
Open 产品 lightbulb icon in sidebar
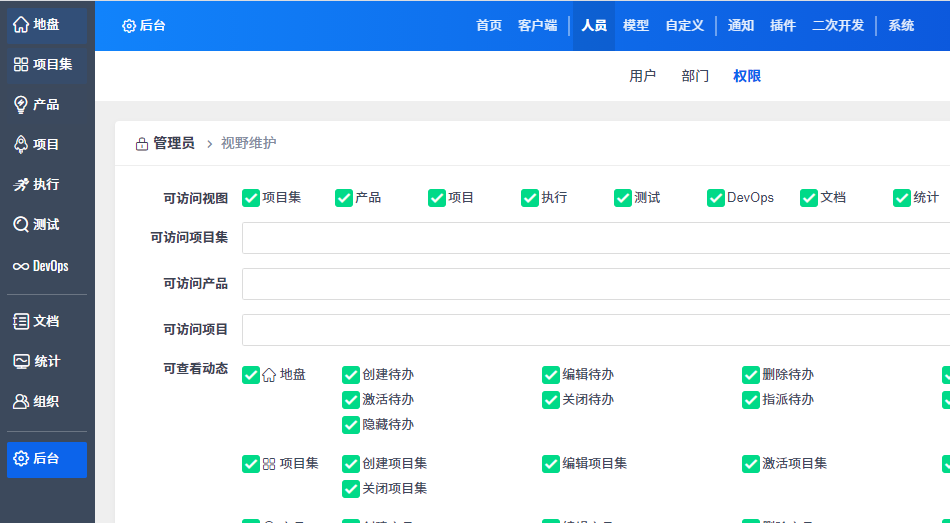click(x=21, y=104)
